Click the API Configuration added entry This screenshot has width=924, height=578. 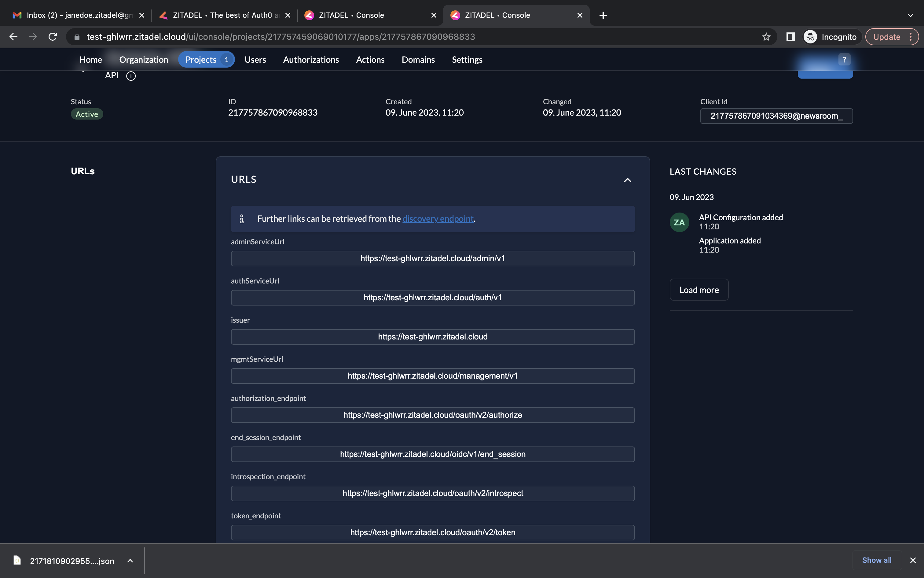point(741,217)
